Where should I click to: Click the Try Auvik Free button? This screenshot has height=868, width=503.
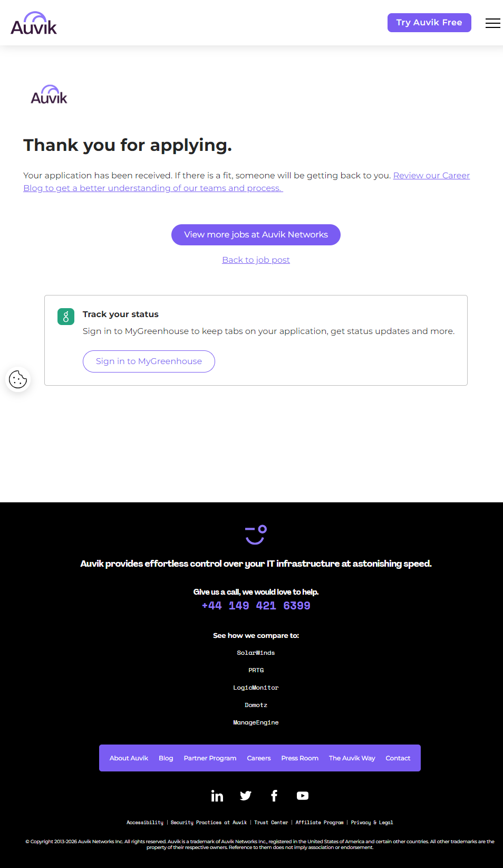[429, 23]
